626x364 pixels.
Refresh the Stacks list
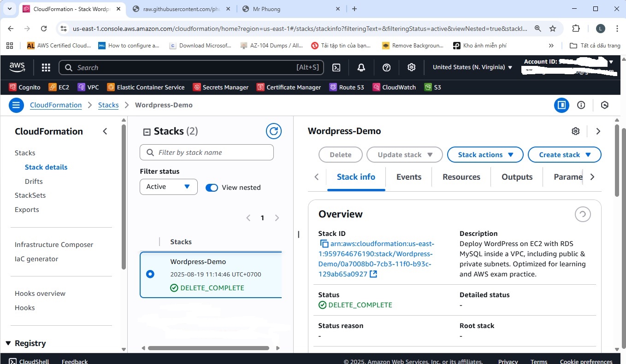[x=274, y=131]
